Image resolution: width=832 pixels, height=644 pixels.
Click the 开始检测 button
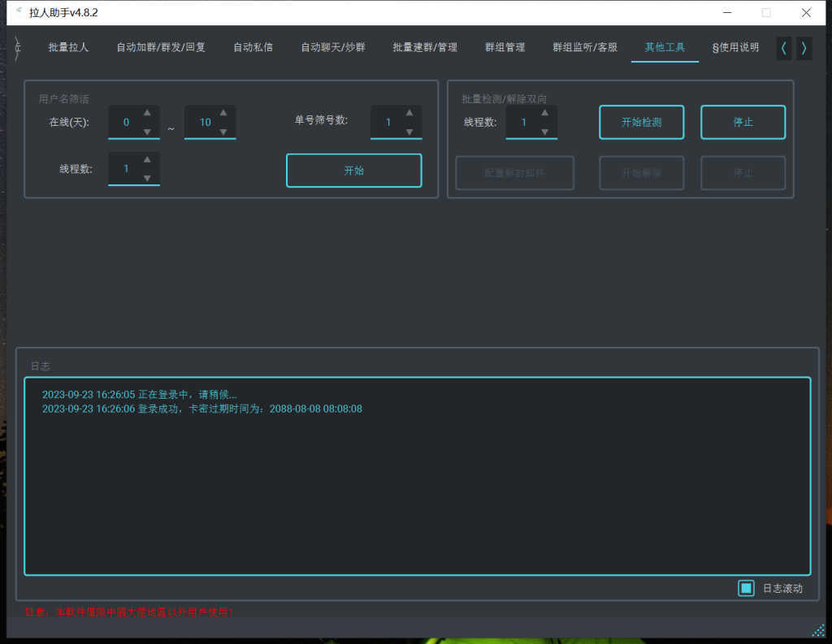coord(642,123)
